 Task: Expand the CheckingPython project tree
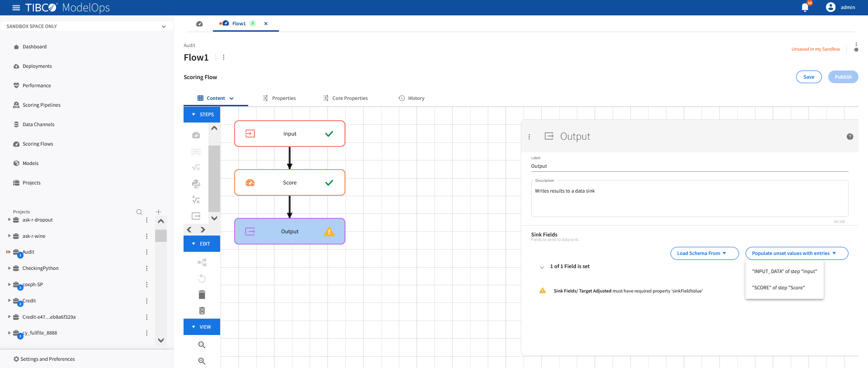(9, 268)
